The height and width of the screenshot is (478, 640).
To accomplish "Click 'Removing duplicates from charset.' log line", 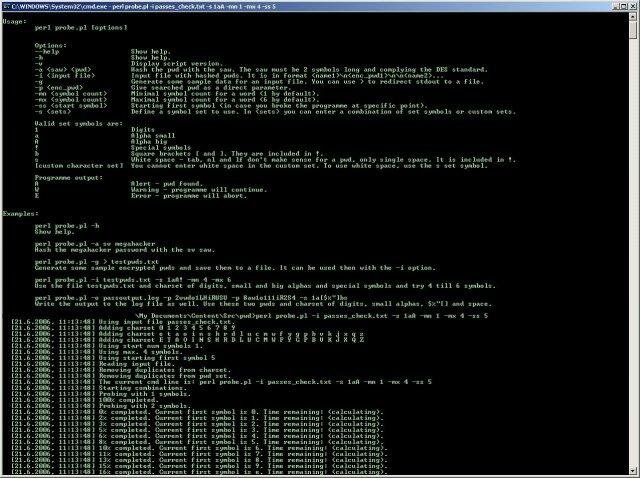I will [x=121, y=370].
